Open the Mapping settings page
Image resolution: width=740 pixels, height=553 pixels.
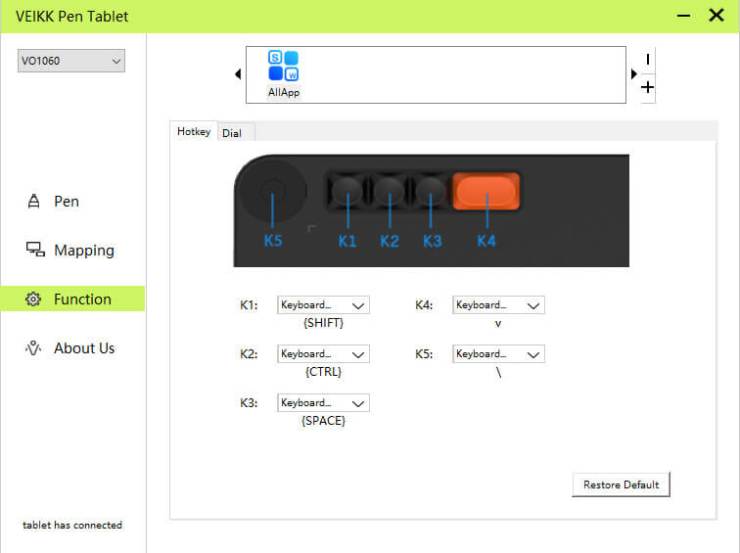[84, 250]
